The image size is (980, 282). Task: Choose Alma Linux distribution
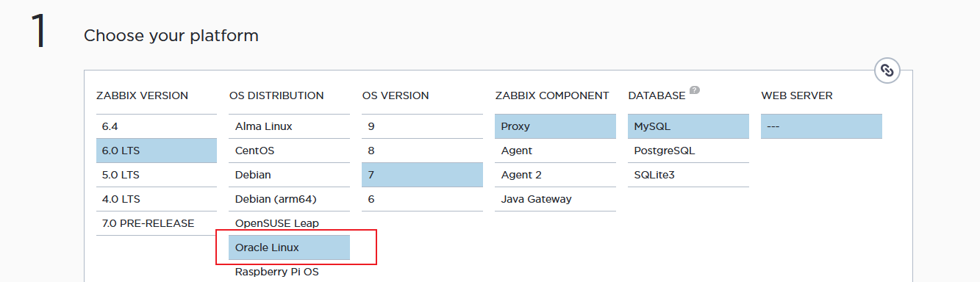point(290,126)
